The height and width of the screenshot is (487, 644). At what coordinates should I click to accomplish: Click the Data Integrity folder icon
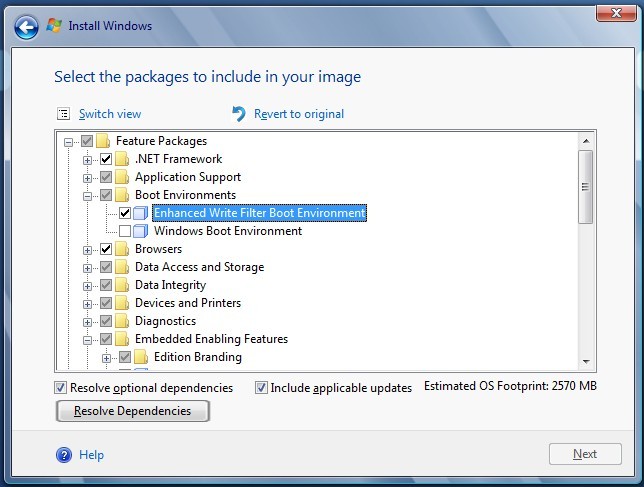(x=122, y=285)
